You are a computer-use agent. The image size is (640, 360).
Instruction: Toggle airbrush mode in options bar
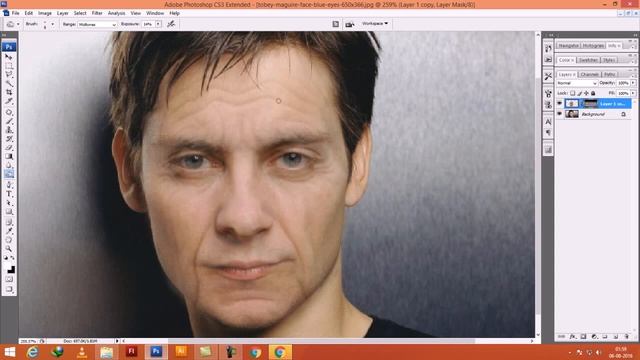pyautogui.click(x=171, y=24)
